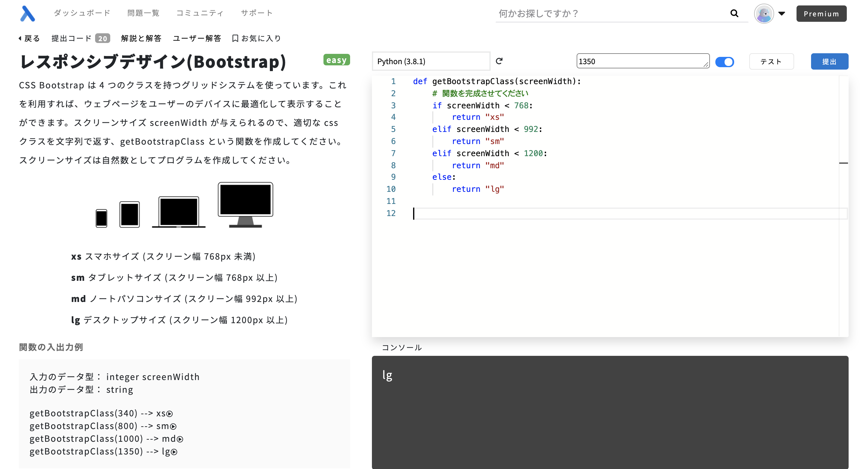Open the コミュニティ menu

(200, 13)
